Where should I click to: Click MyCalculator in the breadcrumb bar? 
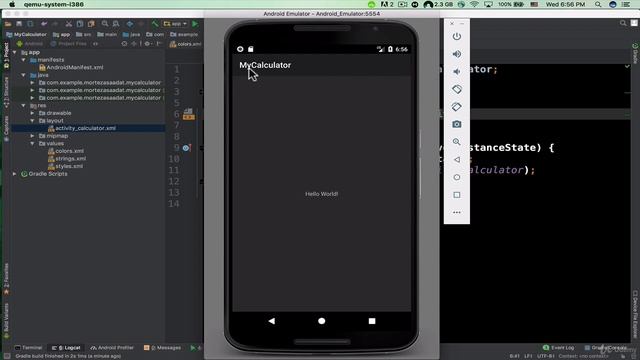click(x=27, y=35)
